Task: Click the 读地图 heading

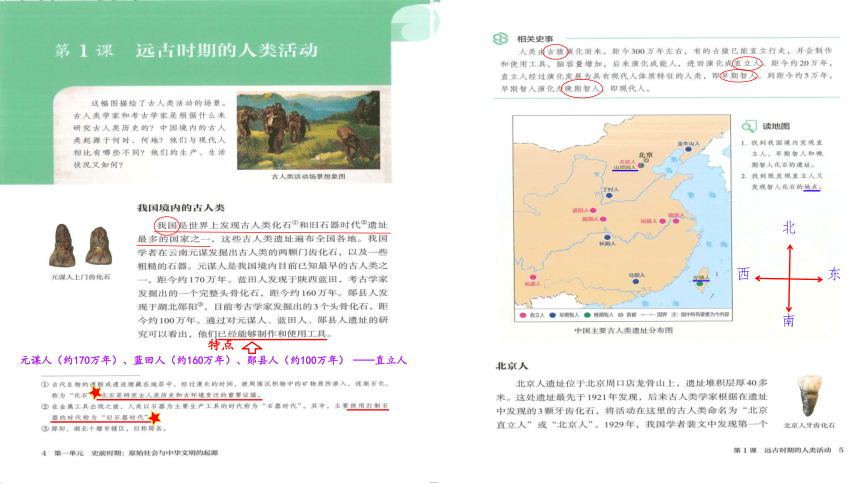Action: click(x=776, y=126)
